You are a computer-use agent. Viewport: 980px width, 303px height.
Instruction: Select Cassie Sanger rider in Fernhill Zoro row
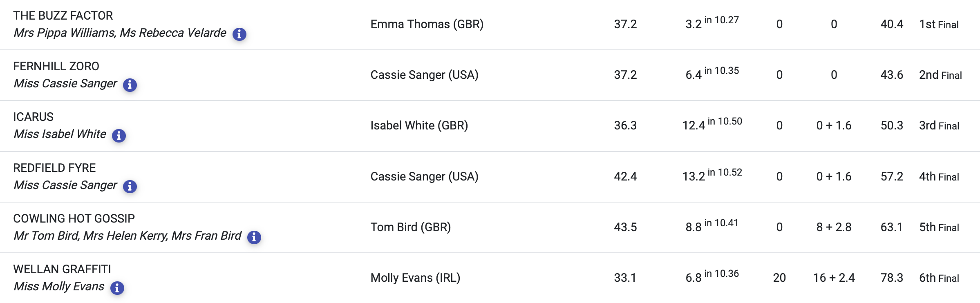[x=424, y=75]
